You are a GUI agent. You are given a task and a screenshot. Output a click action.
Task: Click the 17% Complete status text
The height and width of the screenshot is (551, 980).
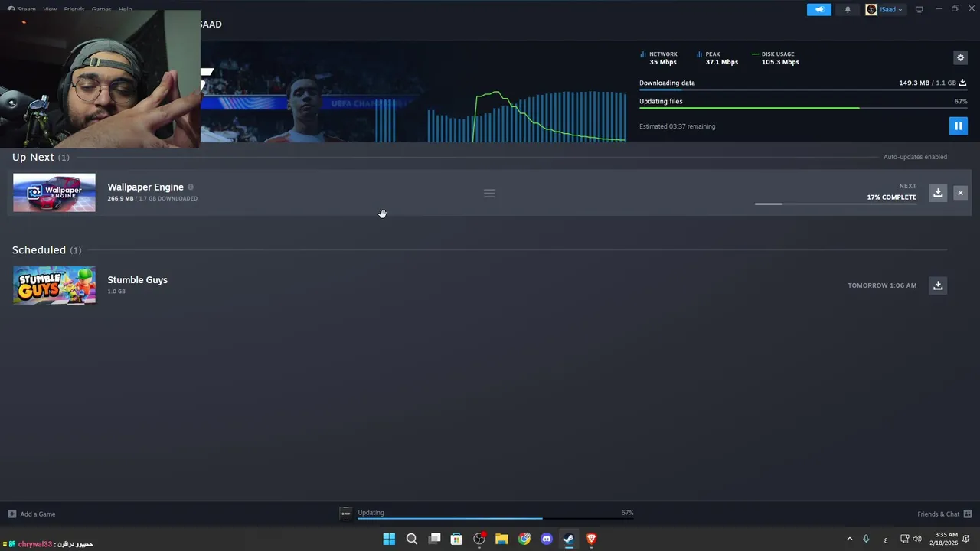pyautogui.click(x=891, y=197)
